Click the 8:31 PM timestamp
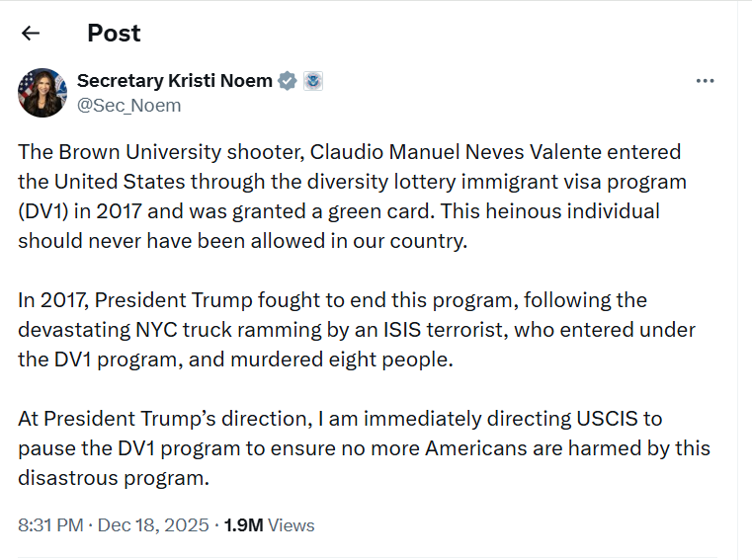 [50, 525]
